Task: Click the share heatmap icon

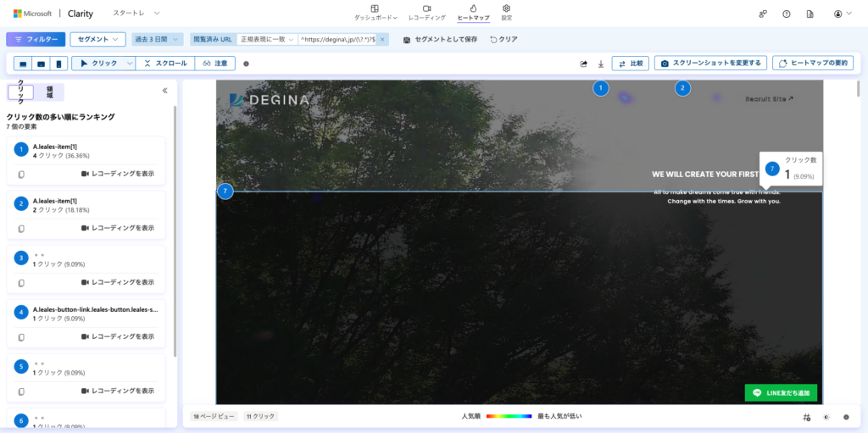Action: 583,64
